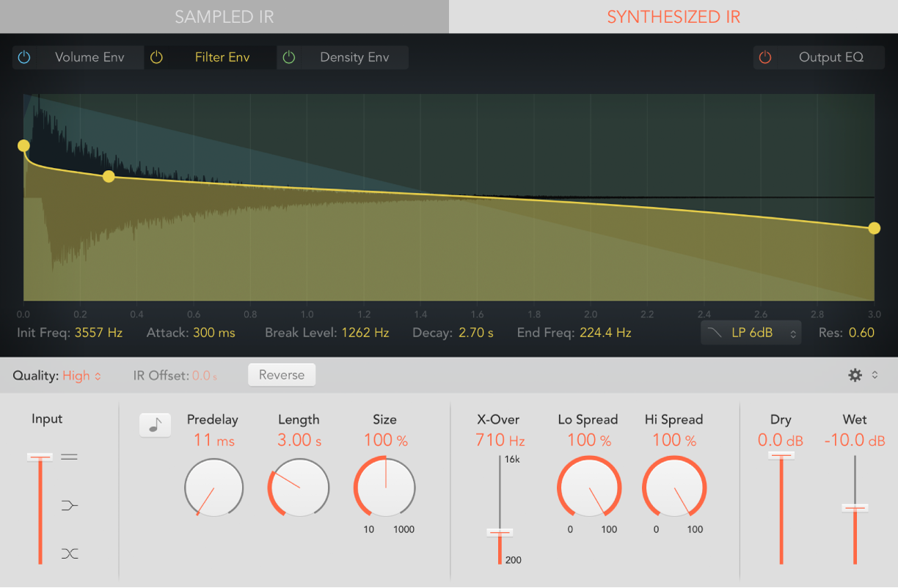This screenshot has height=588, width=898.
Task: Click the Lo Spread knob
Action: 589,488
